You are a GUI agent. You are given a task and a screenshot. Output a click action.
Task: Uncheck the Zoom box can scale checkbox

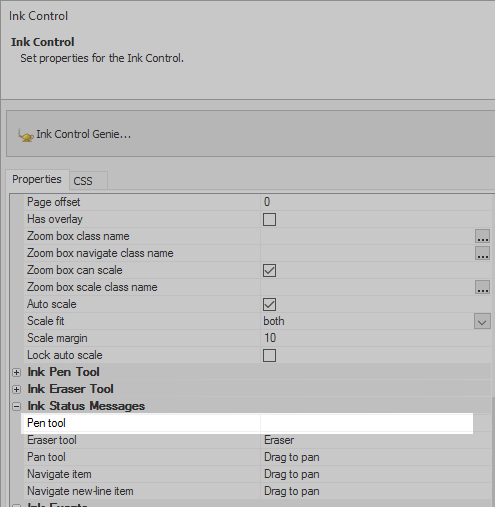coord(269,270)
